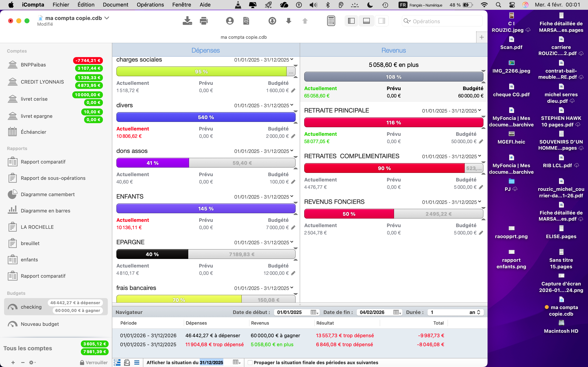Check Propager la situation finale checkbox
Image resolution: width=588 pixels, height=367 pixels.
pyautogui.click(x=250, y=362)
